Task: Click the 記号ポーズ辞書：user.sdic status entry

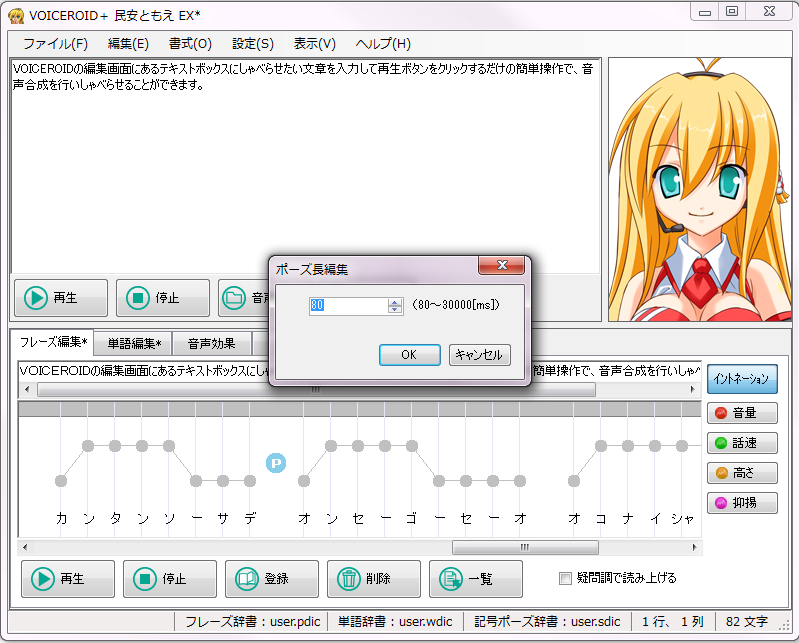Action: click(x=547, y=622)
